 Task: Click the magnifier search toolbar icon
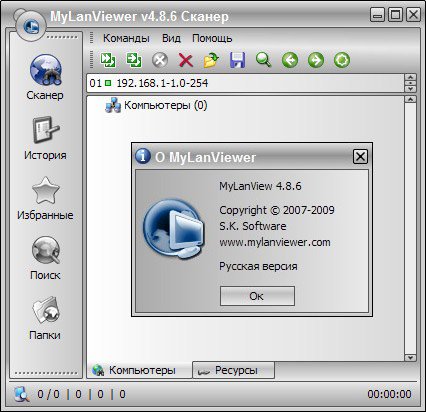pos(264,60)
